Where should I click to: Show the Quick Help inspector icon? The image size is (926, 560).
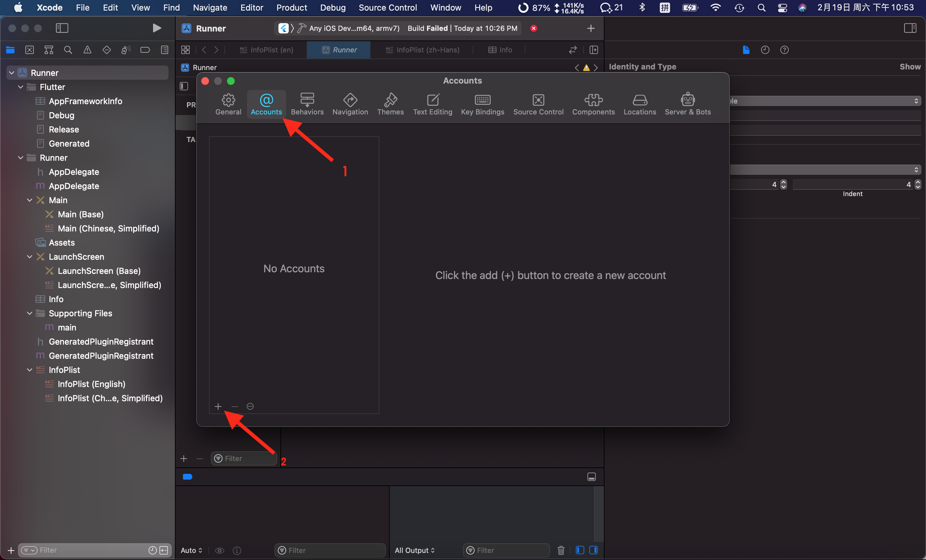click(784, 50)
